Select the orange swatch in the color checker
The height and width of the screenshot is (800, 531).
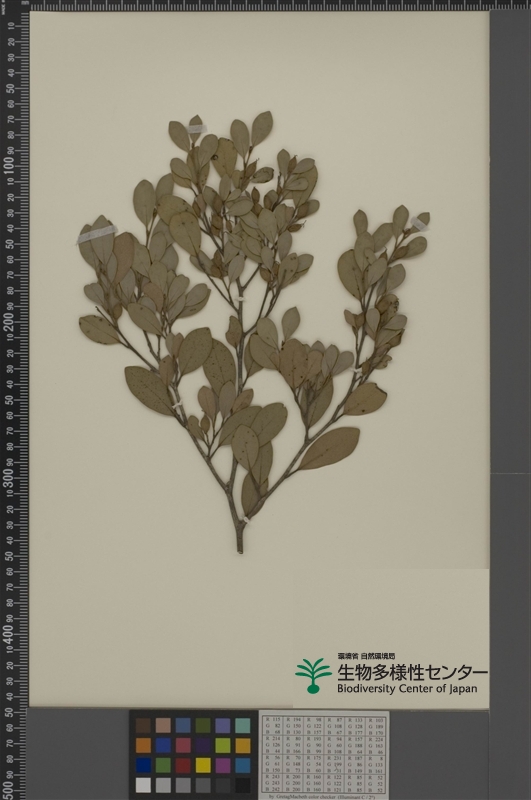[x=143, y=745]
